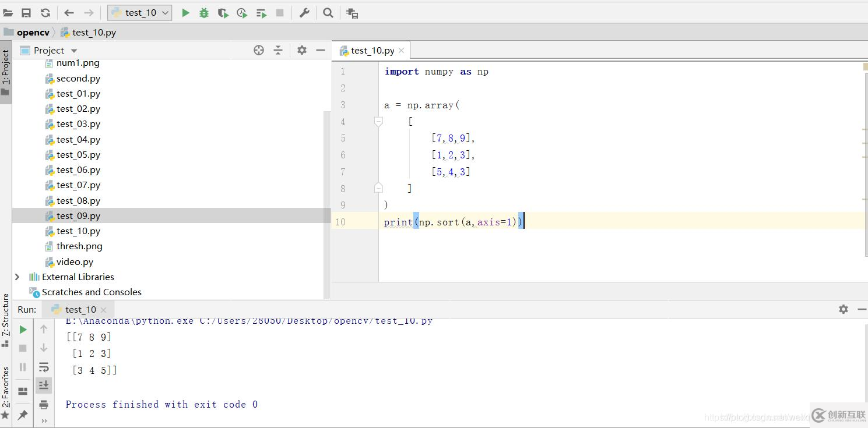This screenshot has height=428, width=868.
Task: Select thresh.png in the project tree
Action: pos(79,246)
